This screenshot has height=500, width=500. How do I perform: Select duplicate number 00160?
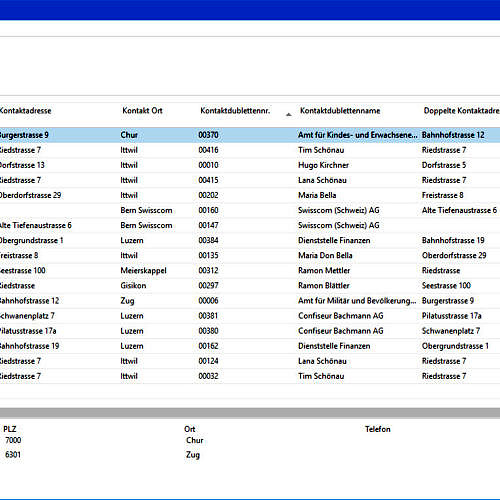208,210
